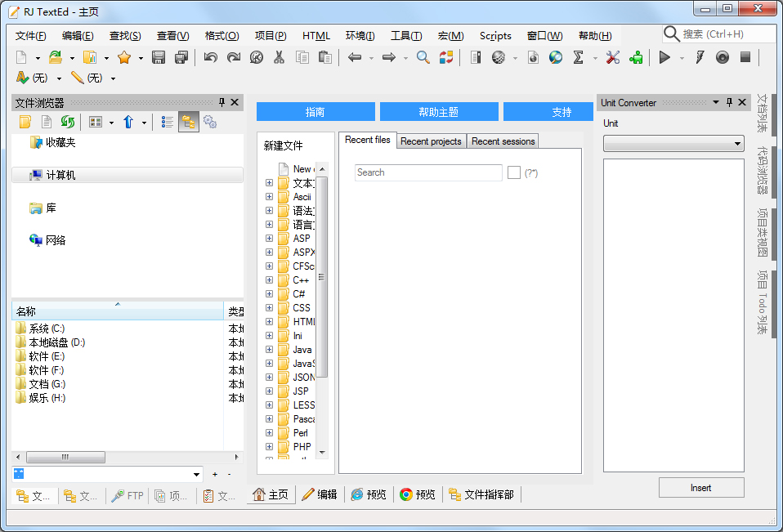Close the file browser panel
Image resolution: width=783 pixels, height=532 pixels.
pos(235,102)
